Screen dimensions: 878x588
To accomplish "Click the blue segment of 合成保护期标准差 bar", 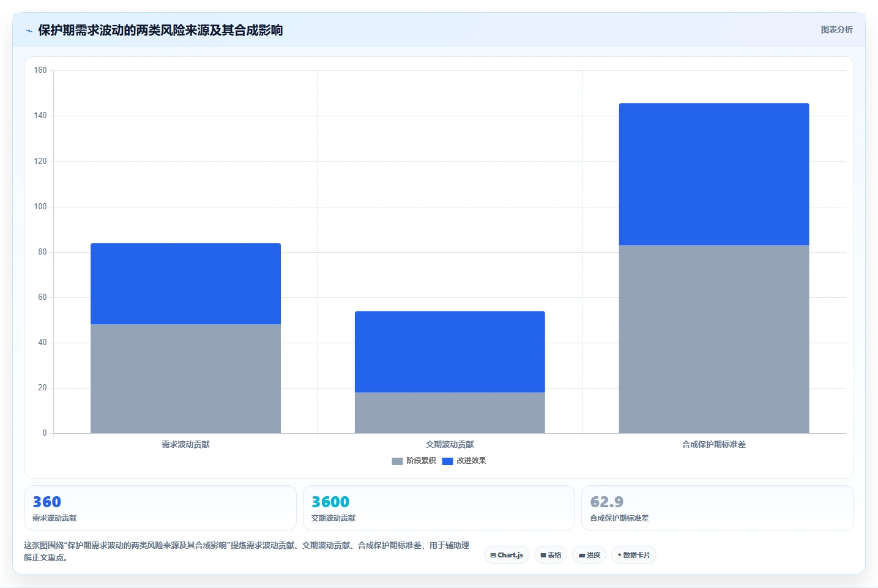I will click(x=714, y=174).
